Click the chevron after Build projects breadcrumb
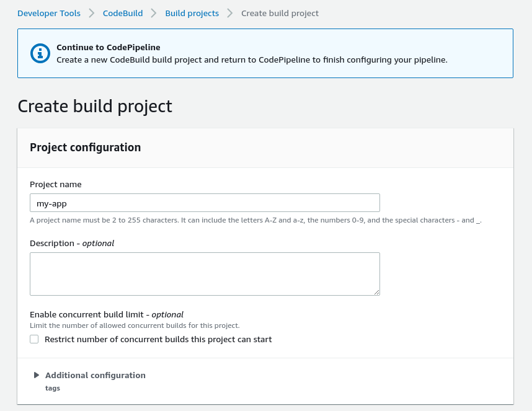The height and width of the screenshot is (411, 532). (x=230, y=13)
